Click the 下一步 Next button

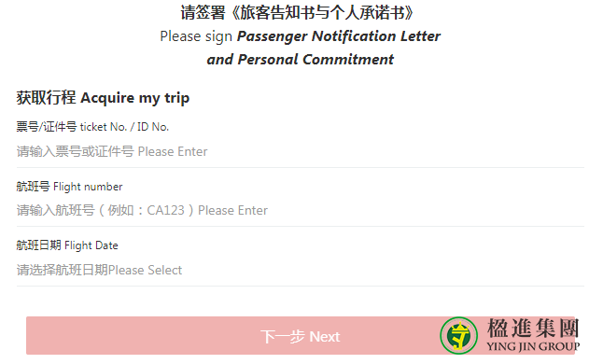point(301,336)
